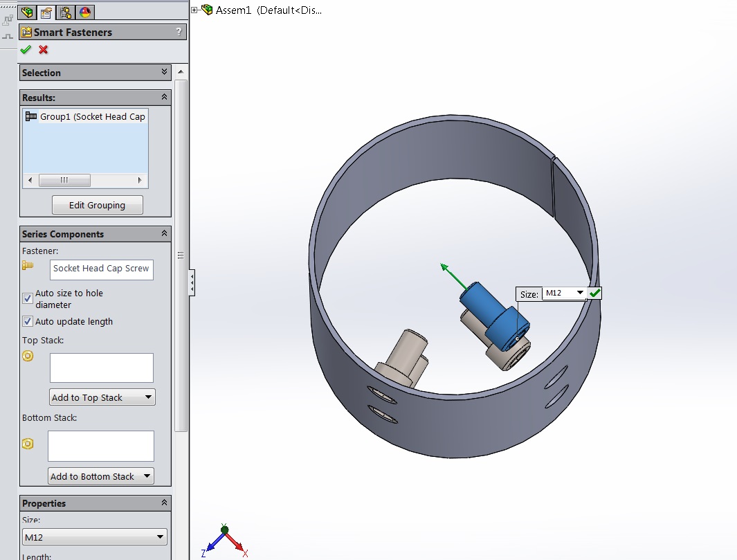Expand the Selection section
Viewport: 737px width, 560px height.
pos(165,72)
